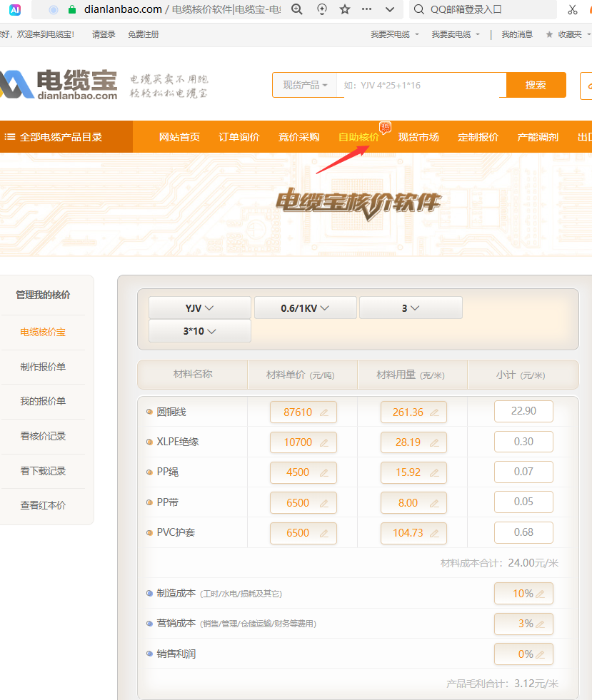Edit 圆铜线 usage 261.36 with pencil icon
The image size is (592, 700).
point(434,412)
